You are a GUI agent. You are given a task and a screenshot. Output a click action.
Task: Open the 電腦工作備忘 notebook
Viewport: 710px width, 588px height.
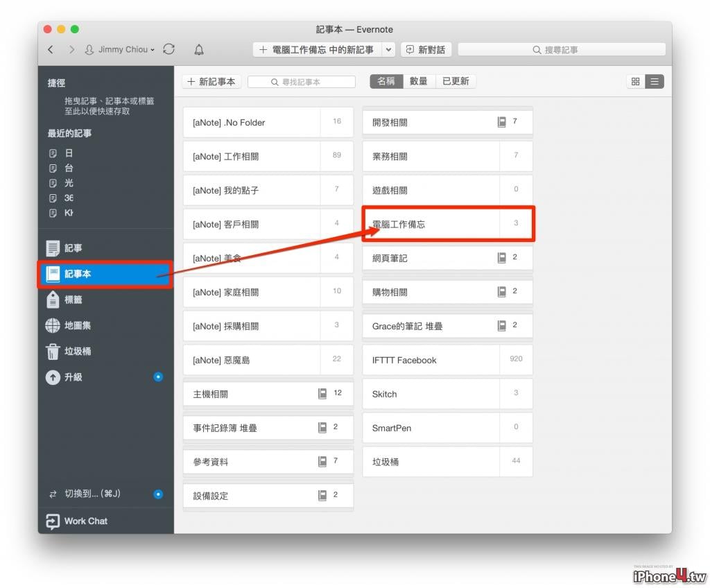[x=449, y=224]
